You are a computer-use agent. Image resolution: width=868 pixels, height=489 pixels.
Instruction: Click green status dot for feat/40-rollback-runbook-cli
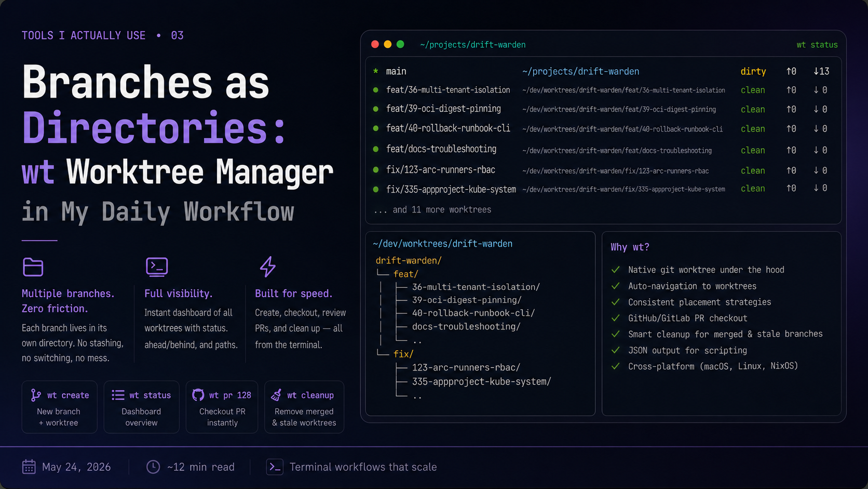(375, 128)
